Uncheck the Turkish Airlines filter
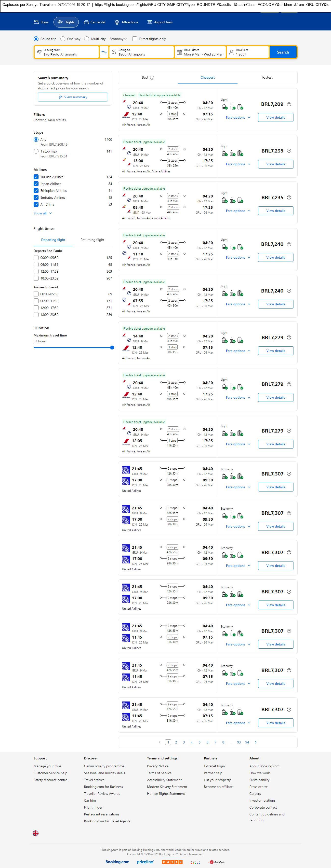The width and height of the screenshot is (331, 868). 36,177
